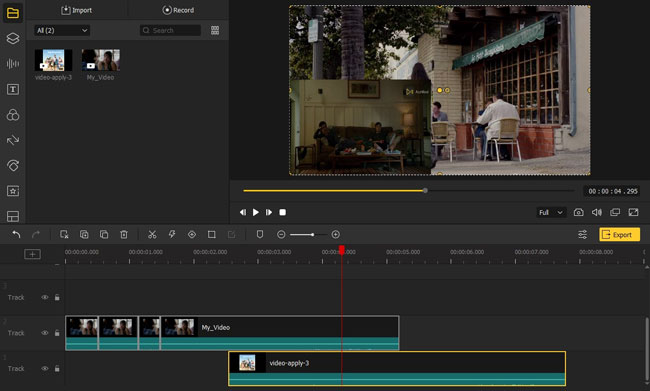Export the project
Viewport: 650px width, 391px height.
point(619,235)
